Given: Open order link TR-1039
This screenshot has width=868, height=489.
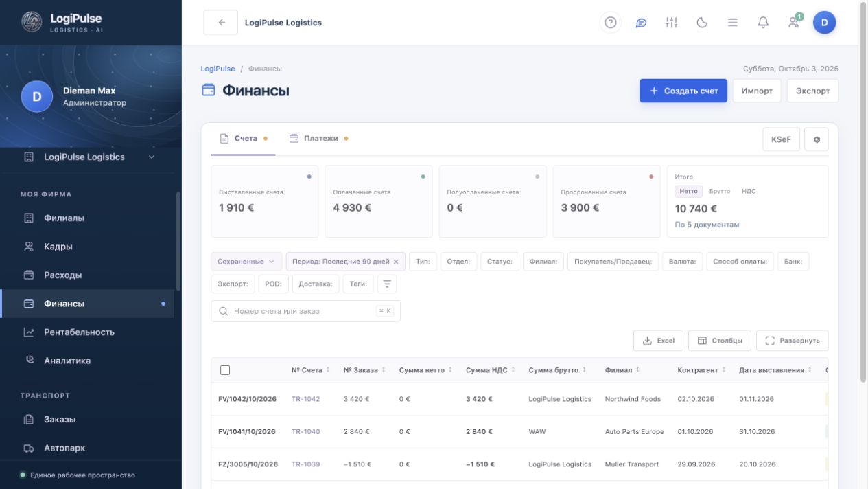Looking at the screenshot, I should [305, 464].
